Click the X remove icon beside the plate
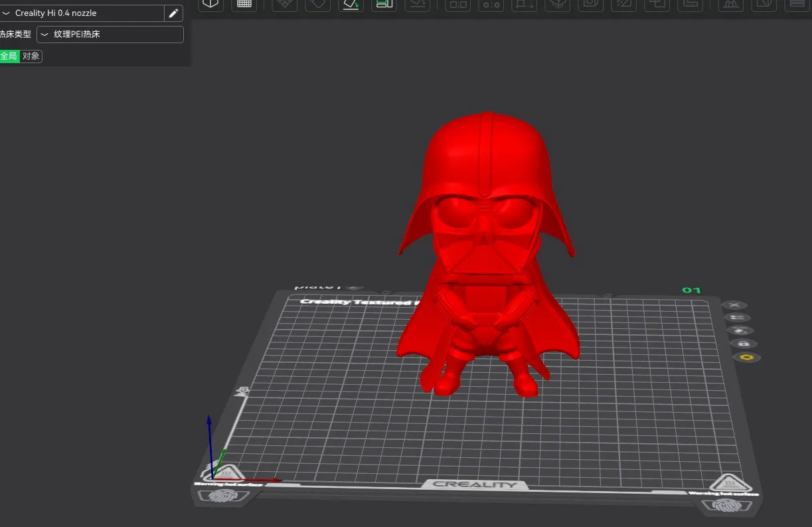Screen dimensions: 812x527 [x=734, y=305]
